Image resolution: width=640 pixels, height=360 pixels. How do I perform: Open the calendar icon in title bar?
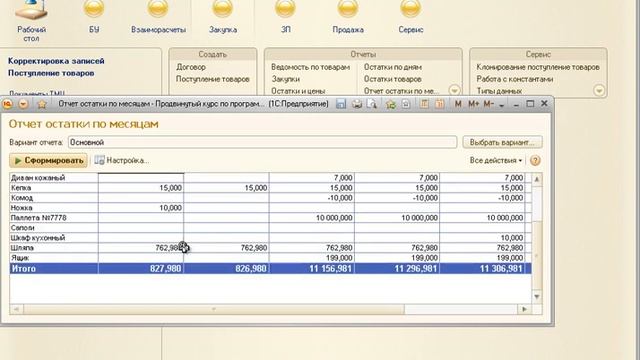pos(440,104)
